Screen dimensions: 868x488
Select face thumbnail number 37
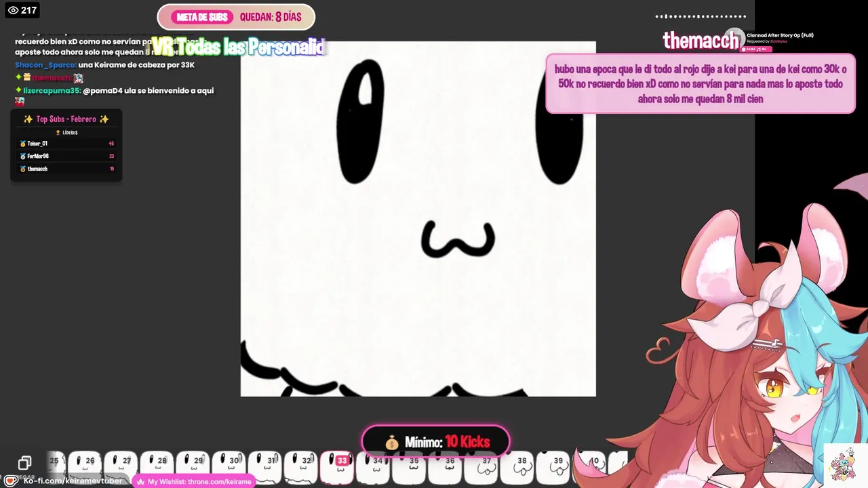(481, 468)
